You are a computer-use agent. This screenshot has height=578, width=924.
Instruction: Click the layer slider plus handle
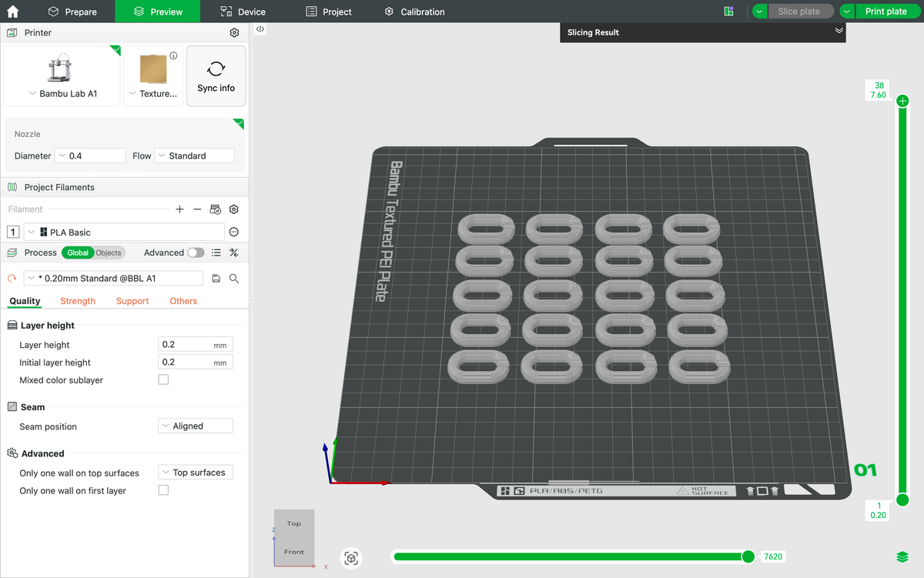903,101
